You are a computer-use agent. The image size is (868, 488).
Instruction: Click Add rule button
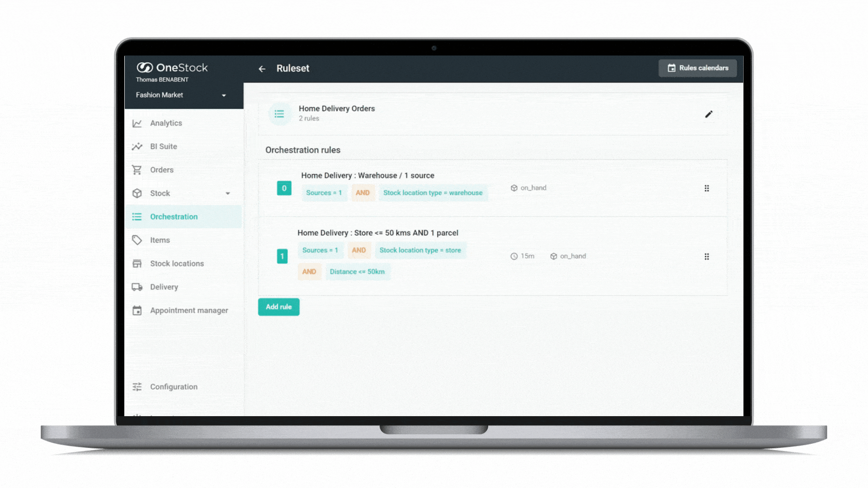point(278,306)
